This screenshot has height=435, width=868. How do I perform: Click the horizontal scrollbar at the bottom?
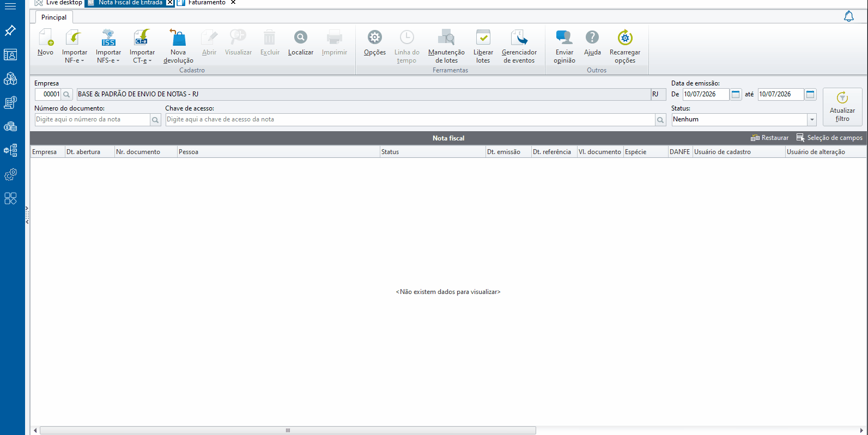click(x=288, y=431)
